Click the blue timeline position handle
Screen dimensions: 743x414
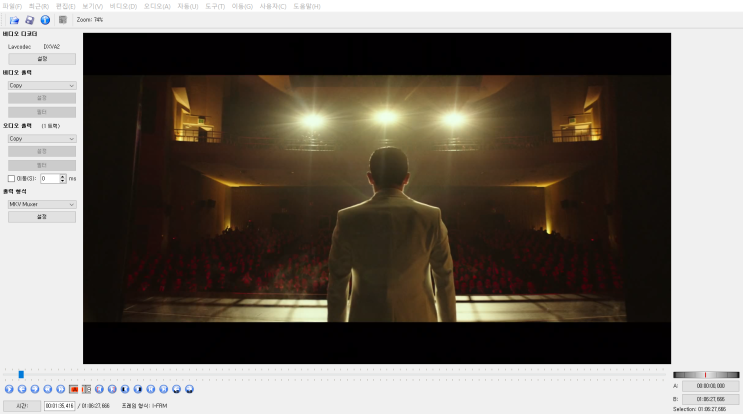click(x=21, y=375)
